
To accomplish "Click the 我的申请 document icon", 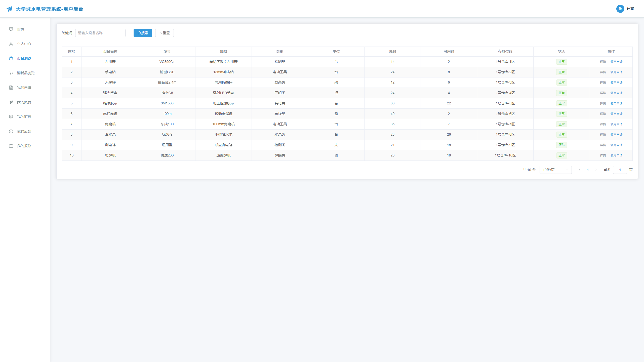I will [x=11, y=88].
